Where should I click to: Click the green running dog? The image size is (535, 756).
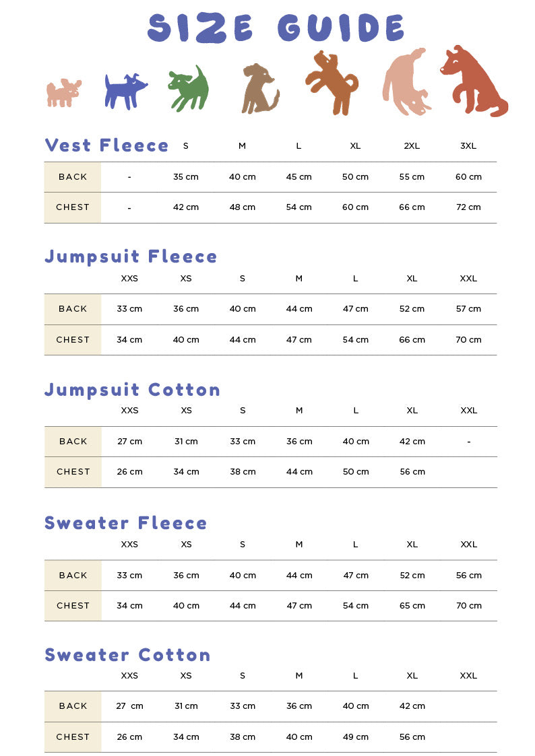click(x=189, y=90)
